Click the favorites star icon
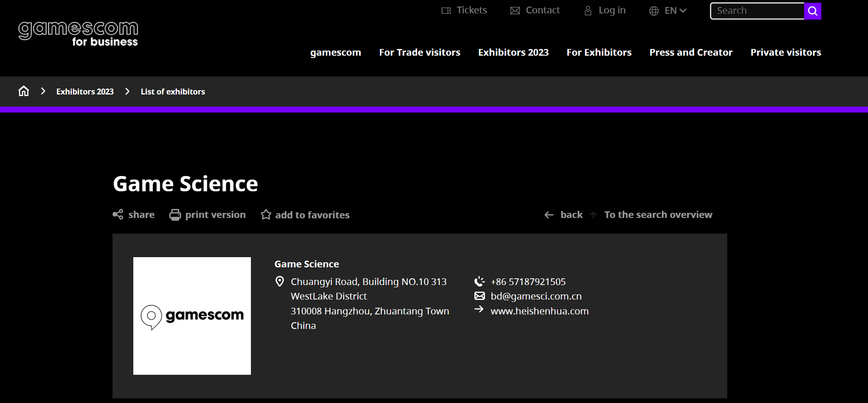868x403 pixels. coord(266,214)
